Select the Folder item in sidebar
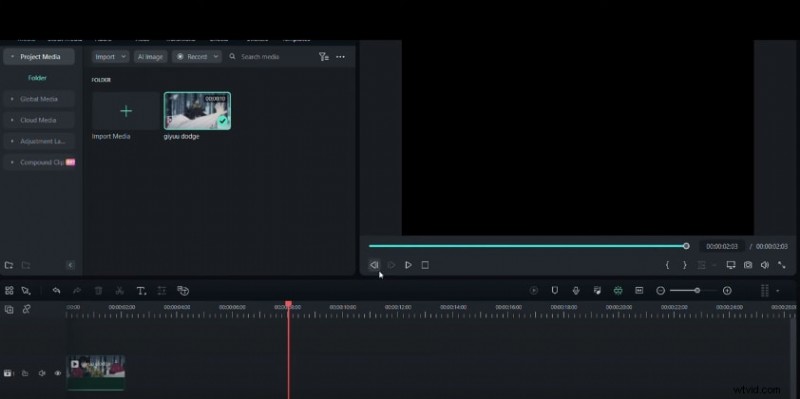 click(37, 78)
